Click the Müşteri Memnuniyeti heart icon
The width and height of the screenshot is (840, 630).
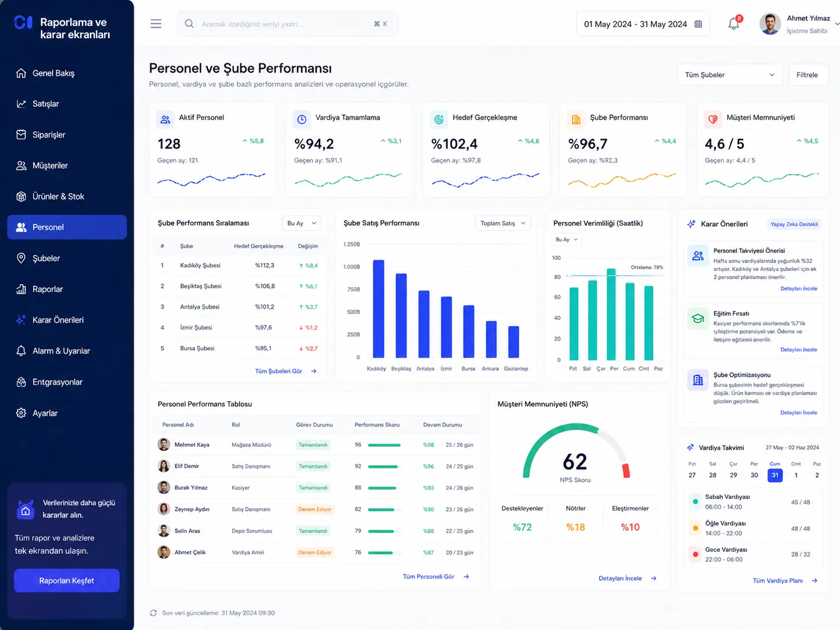point(713,119)
